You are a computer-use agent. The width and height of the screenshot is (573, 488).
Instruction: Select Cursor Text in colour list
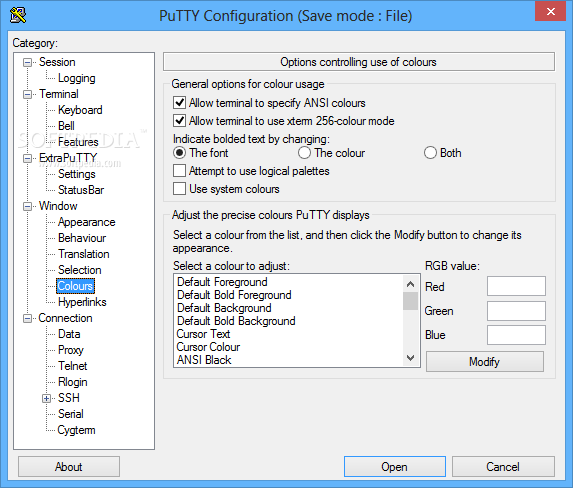click(x=288, y=334)
